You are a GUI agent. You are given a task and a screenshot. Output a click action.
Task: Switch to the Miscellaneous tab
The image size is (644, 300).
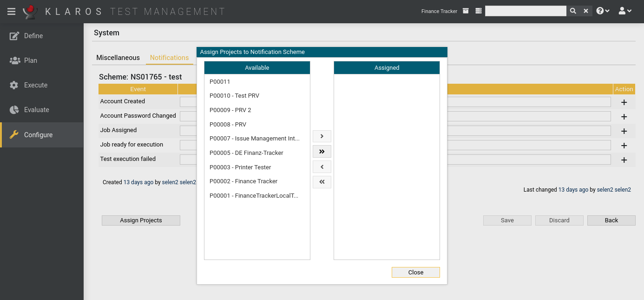click(118, 57)
